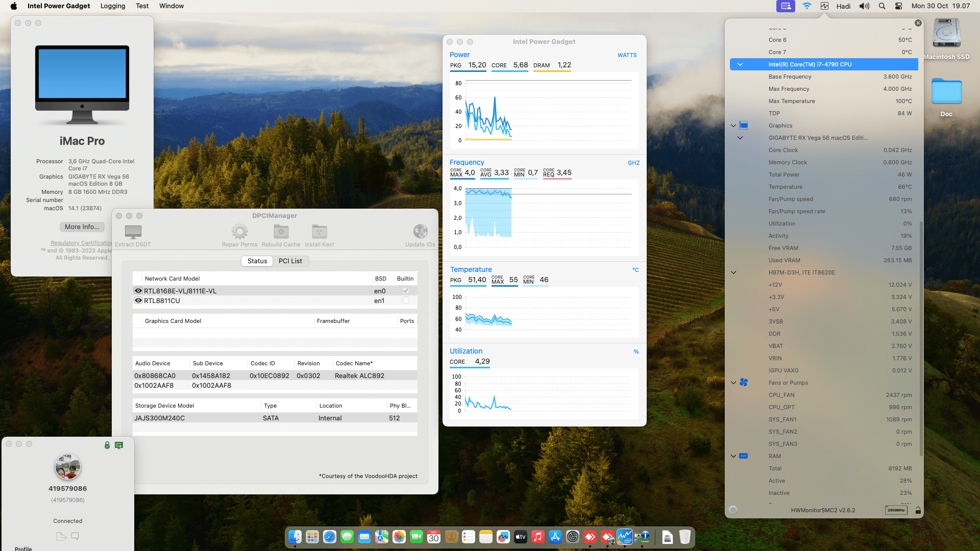
Task: Open the Window menu
Action: (x=171, y=6)
